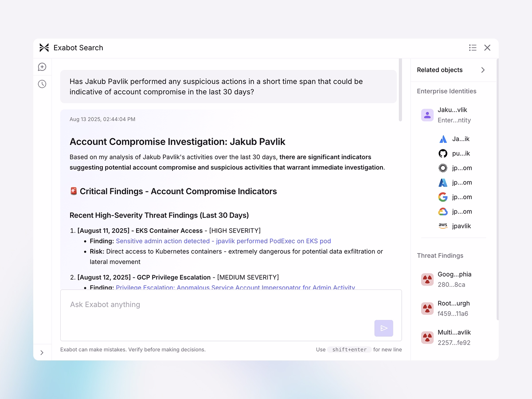
Task: Open the Google jp...om identity
Action: 455,197
